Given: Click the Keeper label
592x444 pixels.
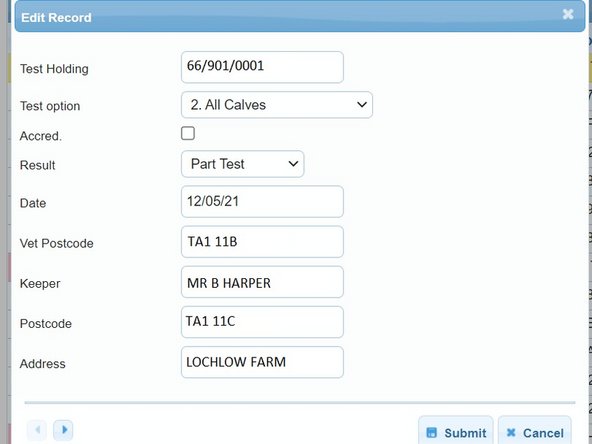Looking at the screenshot, I should [x=40, y=284].
